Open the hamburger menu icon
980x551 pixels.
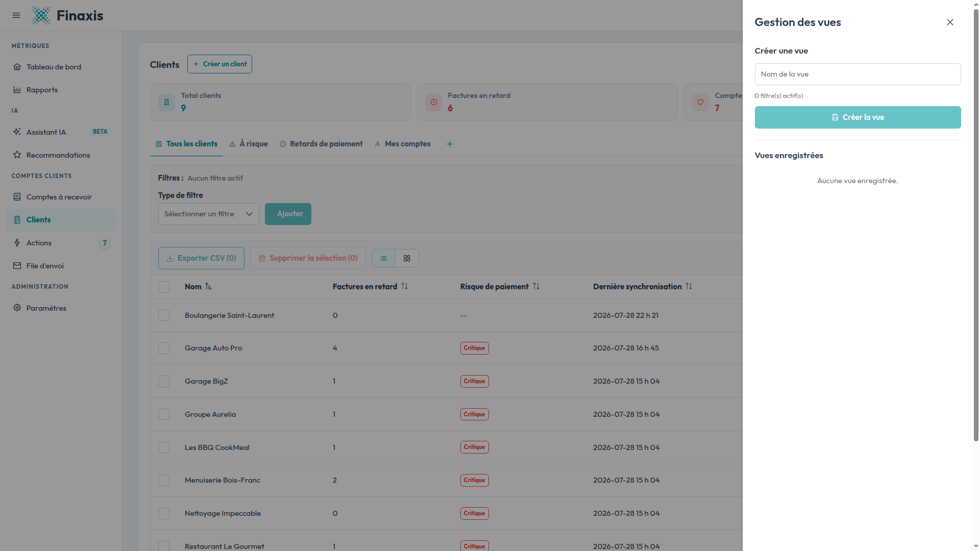(16, 15)
